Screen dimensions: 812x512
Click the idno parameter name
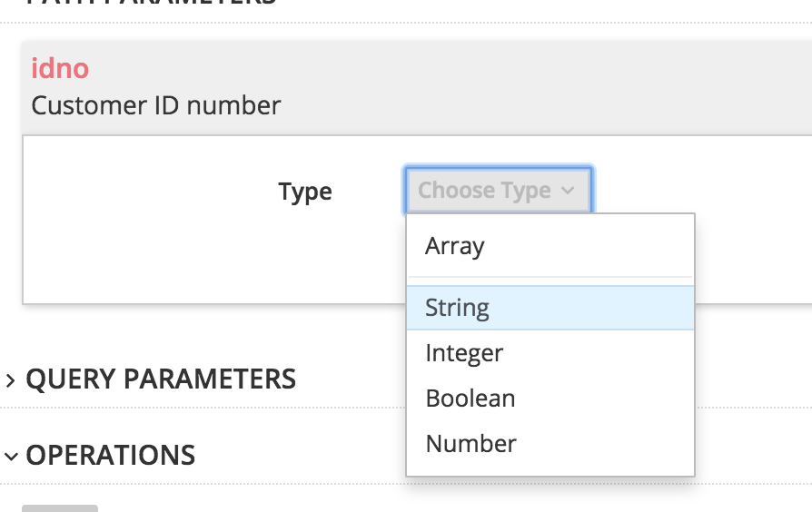(x=60, y=68)
